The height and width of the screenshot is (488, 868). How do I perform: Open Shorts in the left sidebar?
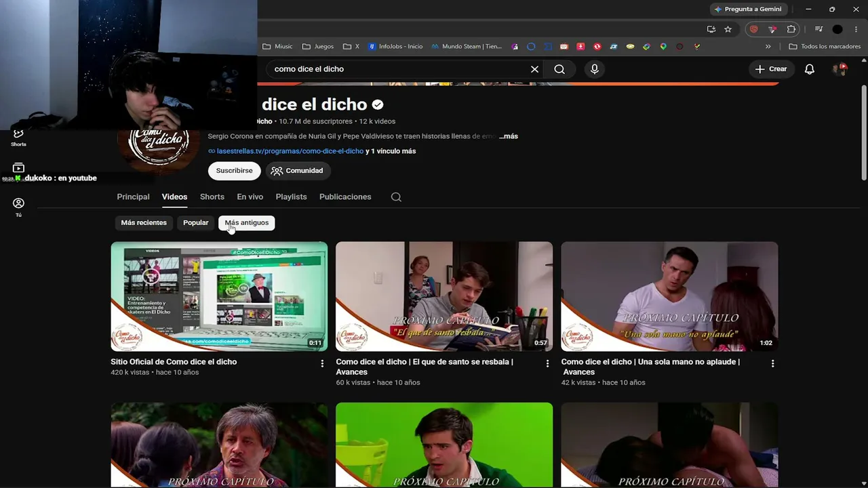click(x=18, y=138)
